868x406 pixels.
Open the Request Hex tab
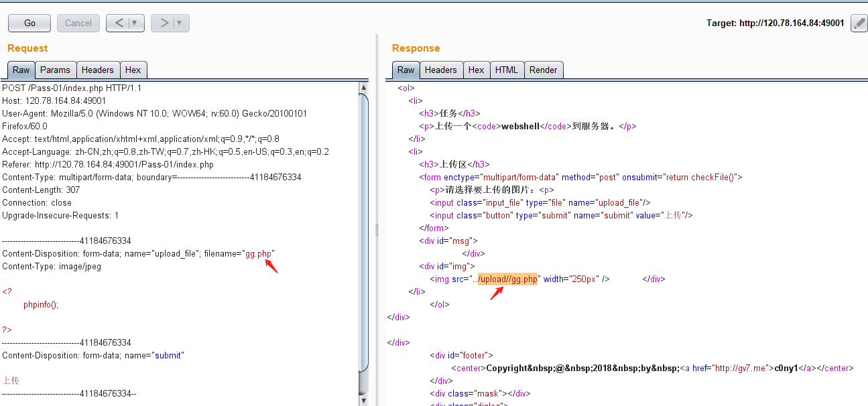[133, 70]
